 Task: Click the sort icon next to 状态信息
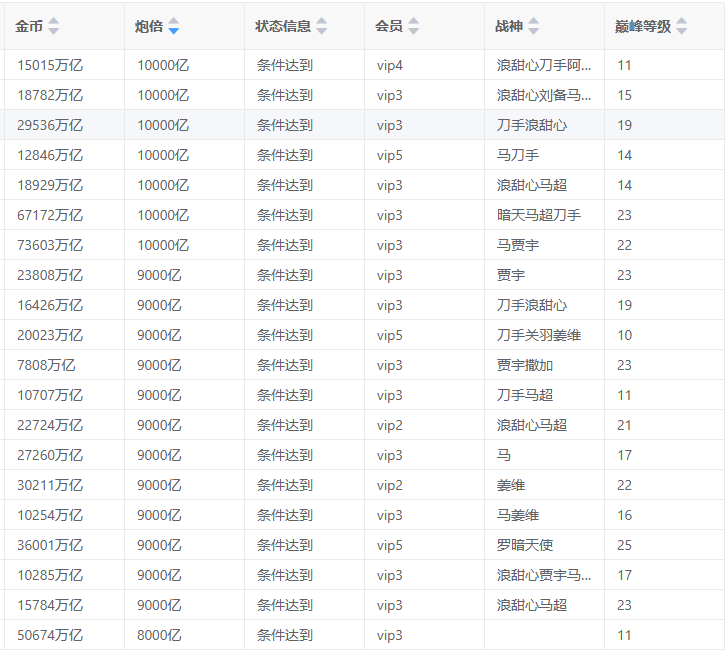point(322,26)
